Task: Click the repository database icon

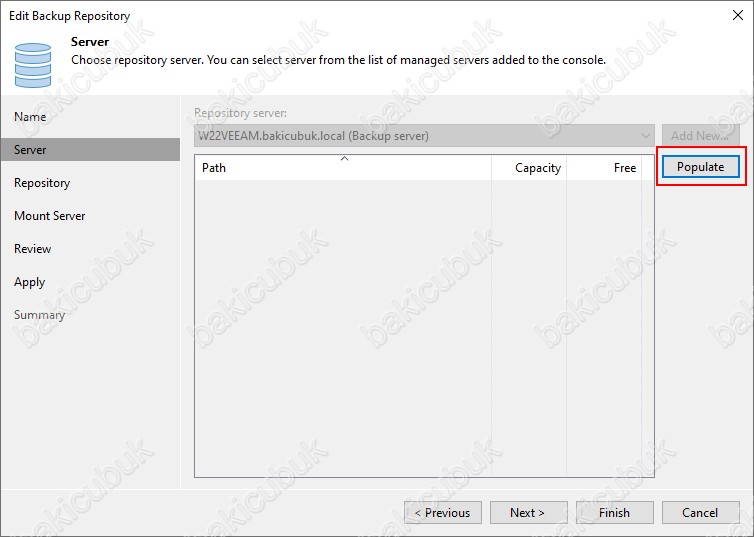Action: (33, 65)
